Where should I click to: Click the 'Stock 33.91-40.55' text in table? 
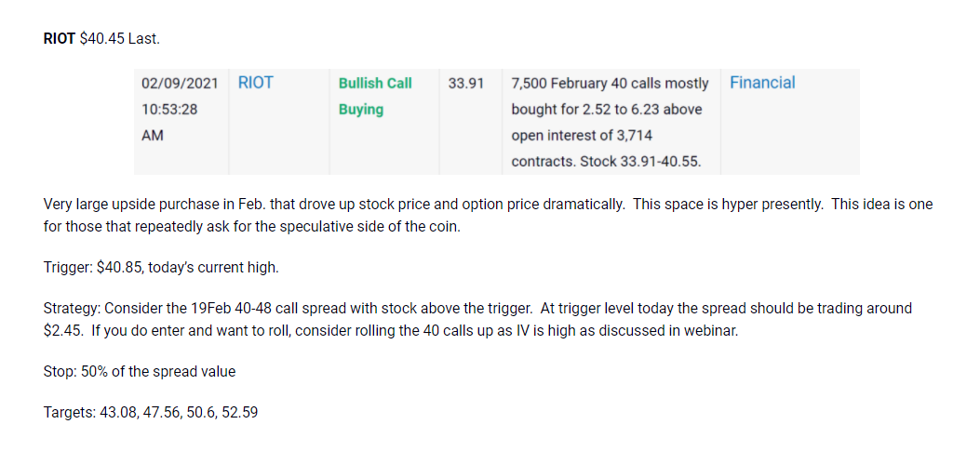pyautogui.click(x=640, y=162)
